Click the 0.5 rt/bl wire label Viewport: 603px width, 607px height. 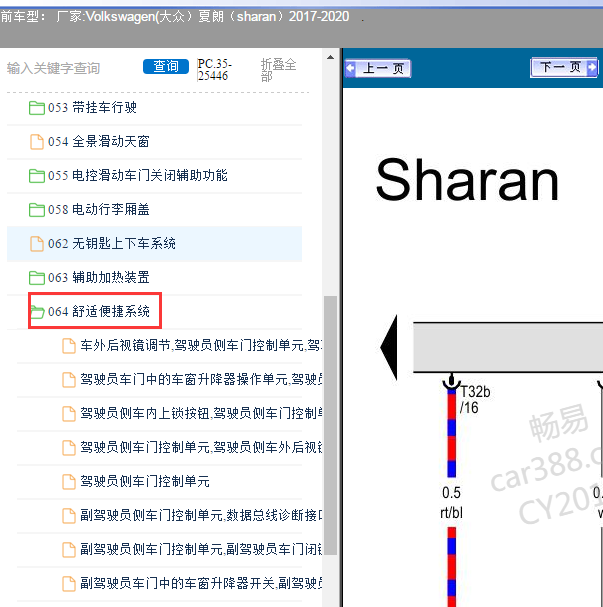tap(451, 502)
